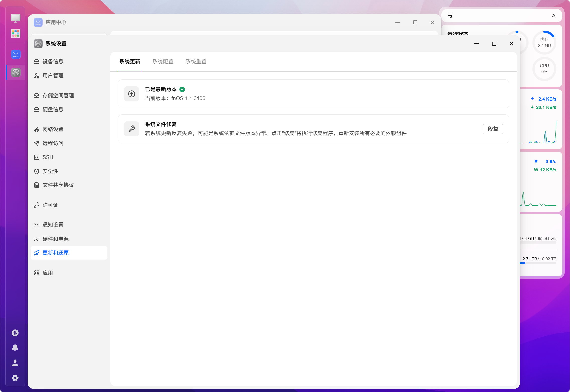Open the notifications bell icon
Screen dimensions: 570x392
coord(15,348)
